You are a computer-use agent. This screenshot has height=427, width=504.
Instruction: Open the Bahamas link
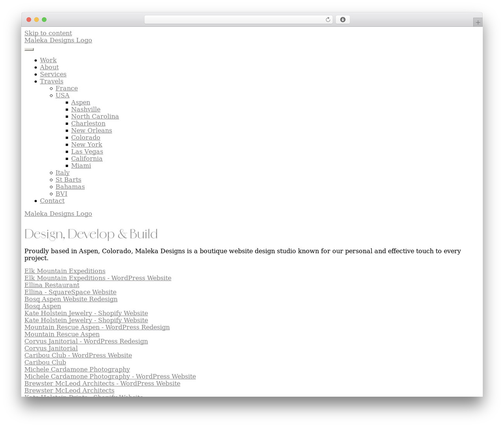click(x=70, y=187)
